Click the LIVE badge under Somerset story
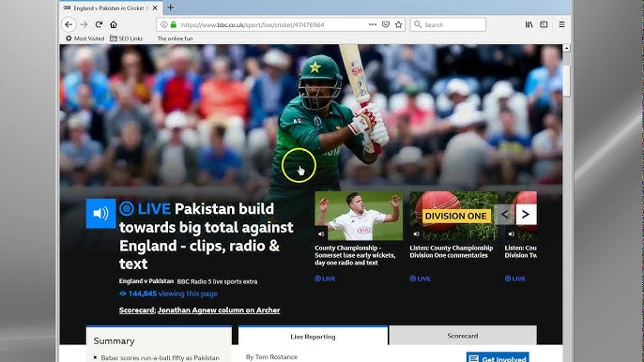The image size is (644, 362). 325,279
